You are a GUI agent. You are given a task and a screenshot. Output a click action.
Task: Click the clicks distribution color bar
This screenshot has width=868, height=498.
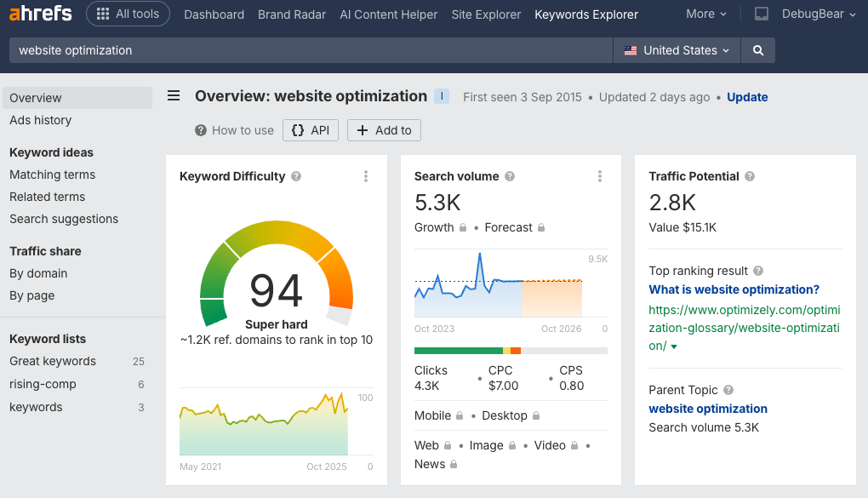coord(511,350)
